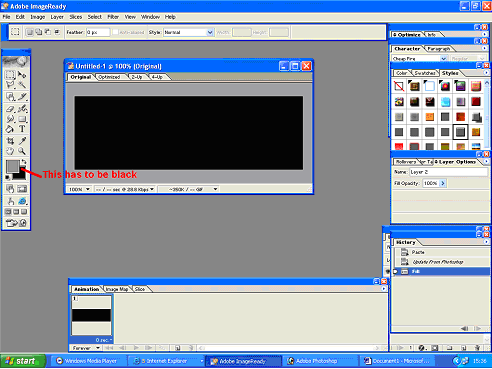
Task: Click the swap foreground and background colors arrow
Action: pos(24,162)
